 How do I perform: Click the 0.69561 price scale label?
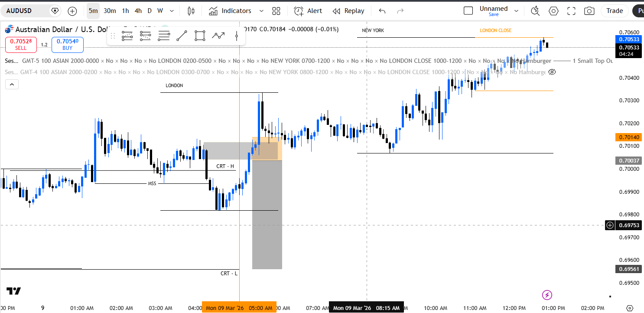coord(629,269)
